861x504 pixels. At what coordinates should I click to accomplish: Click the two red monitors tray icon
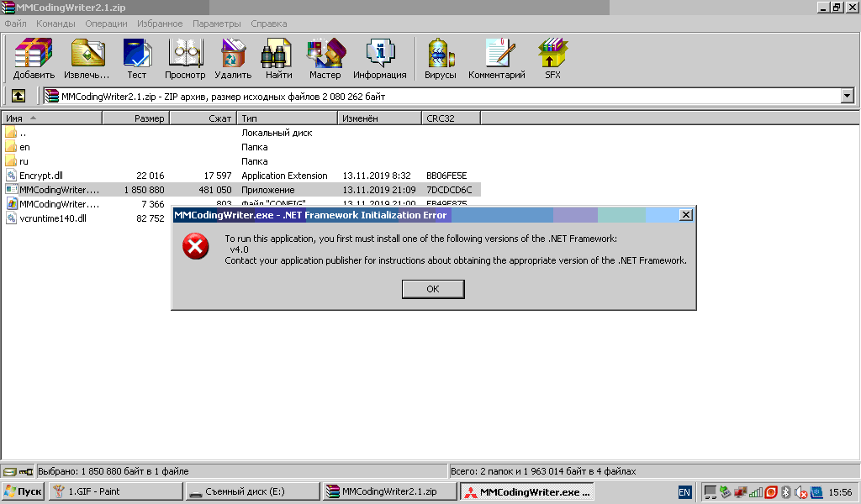tap(740, 492)
